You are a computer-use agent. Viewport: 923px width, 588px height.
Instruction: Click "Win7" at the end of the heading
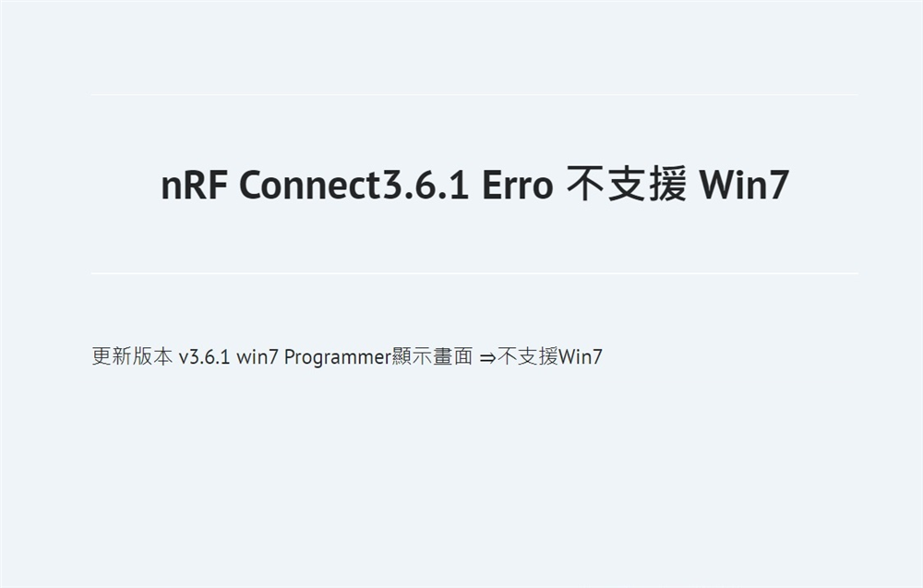pyautogui.click(x=743, y=185)
